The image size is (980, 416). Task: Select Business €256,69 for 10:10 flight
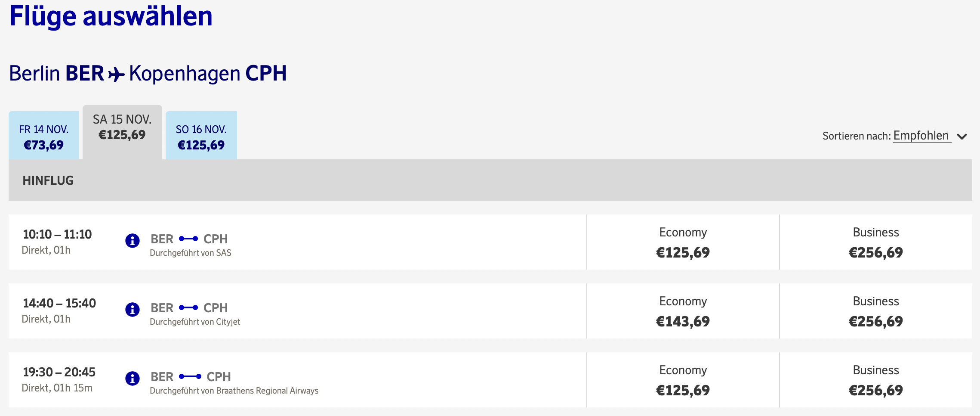point(875,242)
